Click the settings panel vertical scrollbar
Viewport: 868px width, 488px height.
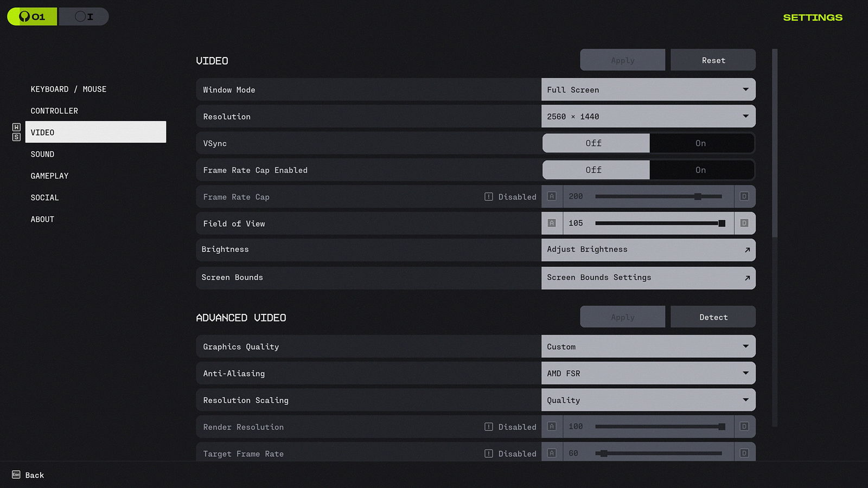tap(775, 144)
